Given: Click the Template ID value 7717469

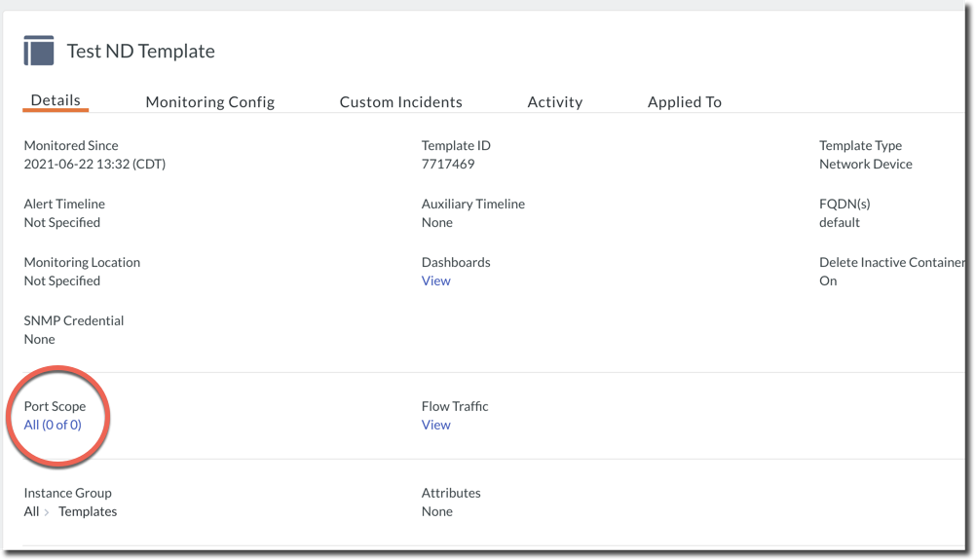Looking at the screenshot, I should tap(448, 164).
